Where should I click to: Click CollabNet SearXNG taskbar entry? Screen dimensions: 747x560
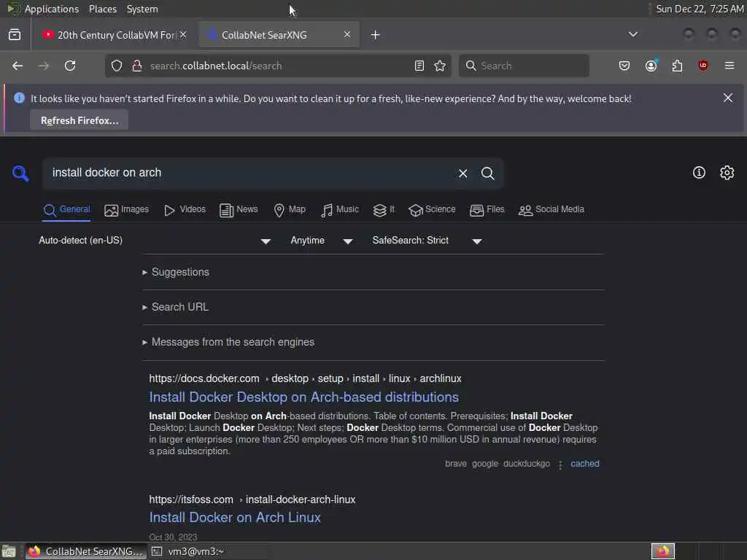click(86, 551)
